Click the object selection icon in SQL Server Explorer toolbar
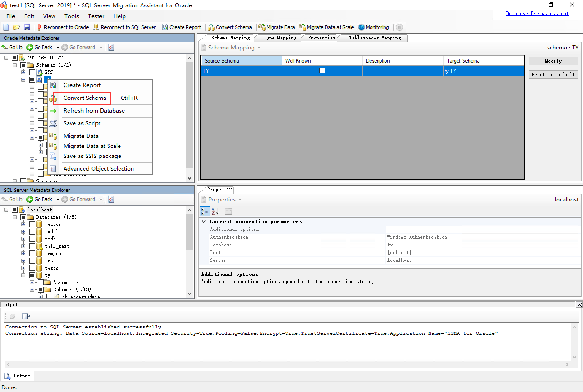Viewport: 583px width, 392px height. coord(111,199)
